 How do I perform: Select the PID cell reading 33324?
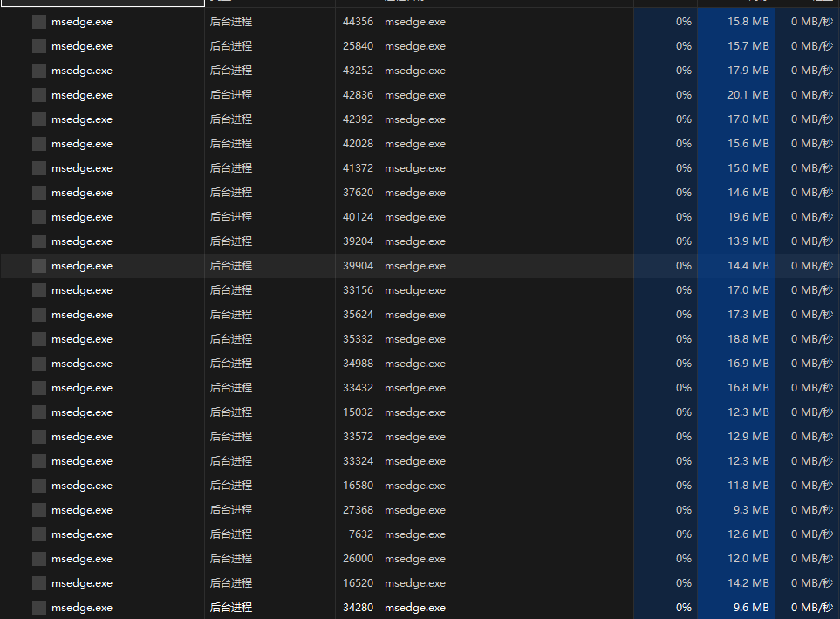pos(358,461)
